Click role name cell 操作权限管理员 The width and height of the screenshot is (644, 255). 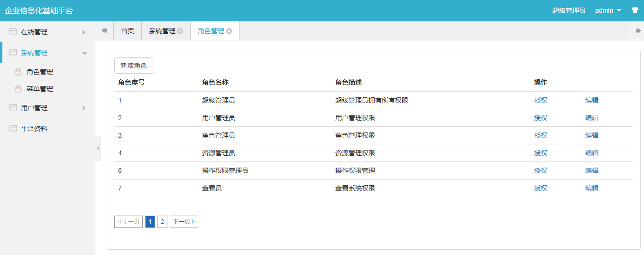225,170
